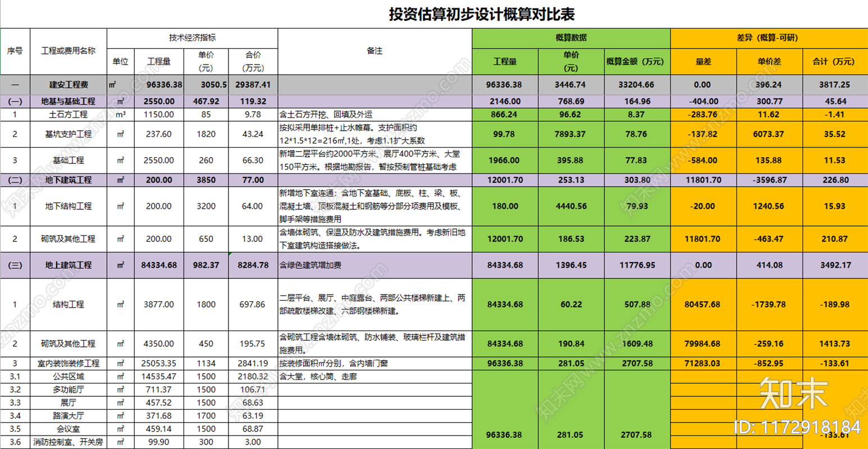Screen dimensions: 868x449
Task: Click the 11776.95 budget cell
Action: [x=637, y=265]
